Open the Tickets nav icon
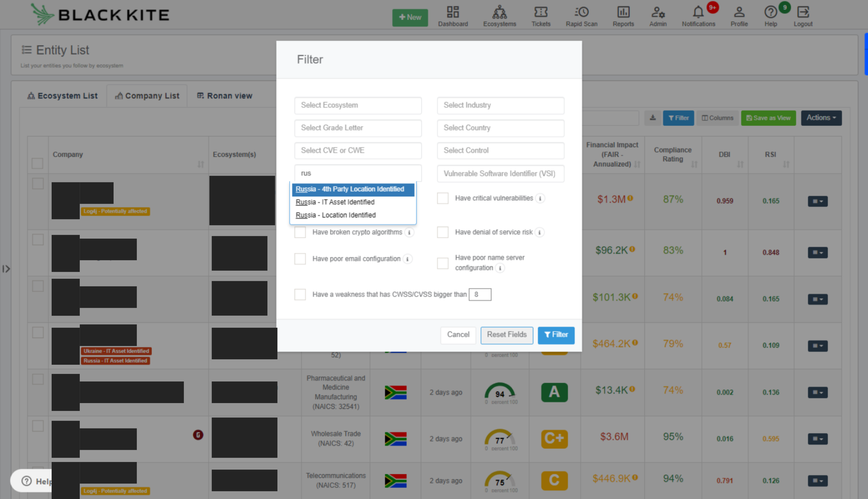Screen dimensions: 868x499 tap(541, 16)
